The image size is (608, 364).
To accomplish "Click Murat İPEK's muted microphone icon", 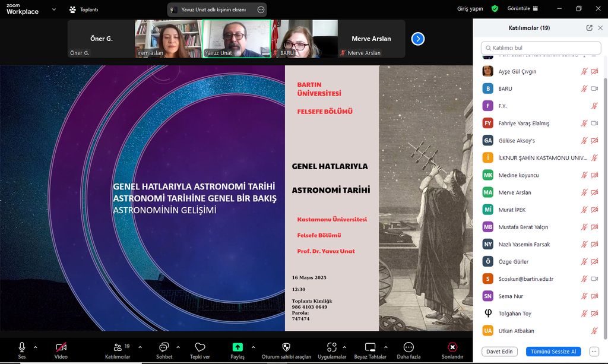I will tap(584, 210).
